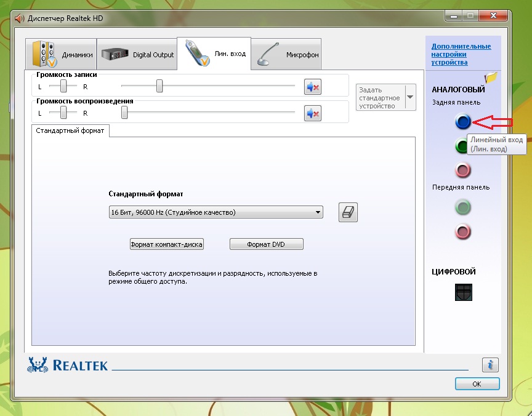Click the green front panel jack
Screen dimensions: 532x416
pyautogui.click(x=463, y=207)
